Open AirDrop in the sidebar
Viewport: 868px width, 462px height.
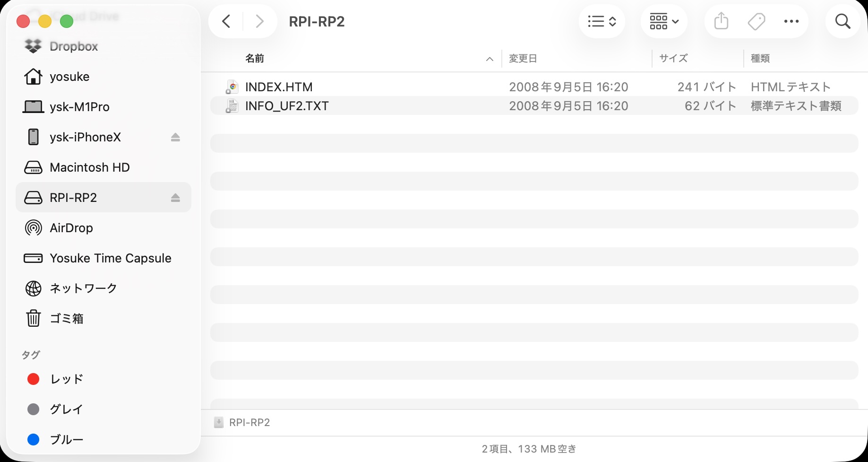(71, 228)
